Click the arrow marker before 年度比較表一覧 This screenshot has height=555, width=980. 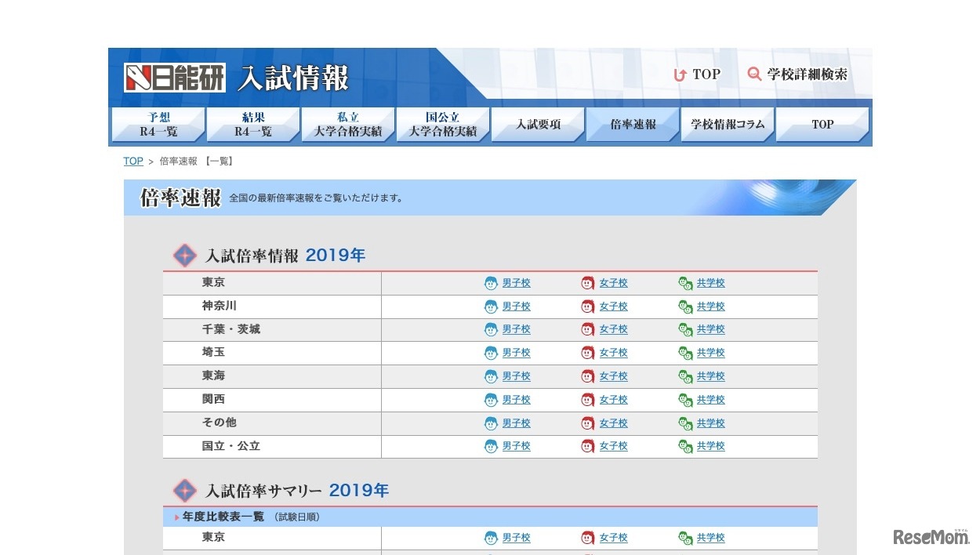click(x=176, y=517)
